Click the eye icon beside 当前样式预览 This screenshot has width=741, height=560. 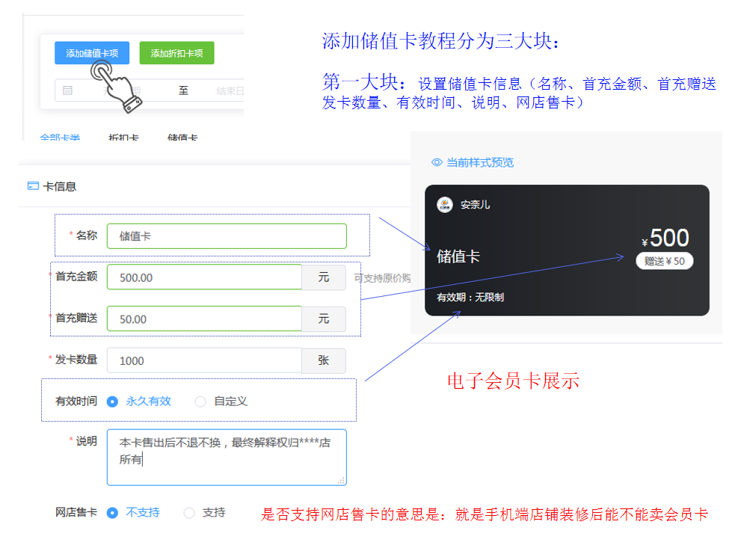437,162
